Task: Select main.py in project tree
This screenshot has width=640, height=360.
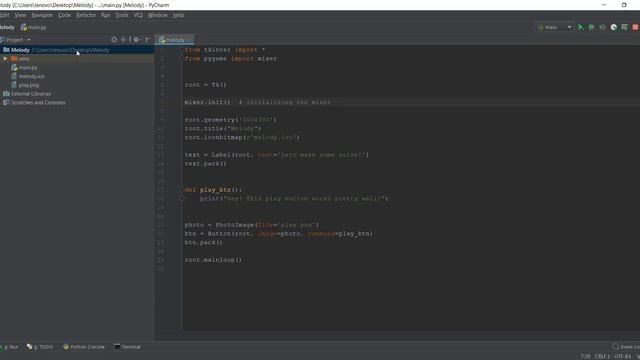Action: (x=28, y=68)
